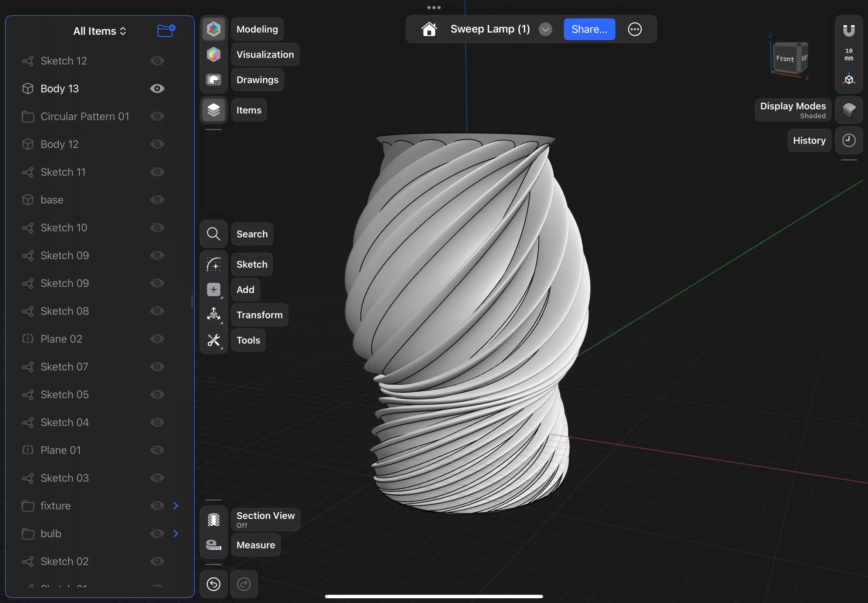Click the snapping magnet icon
Screen dimensions: 868x603
(x=849, y=30)
